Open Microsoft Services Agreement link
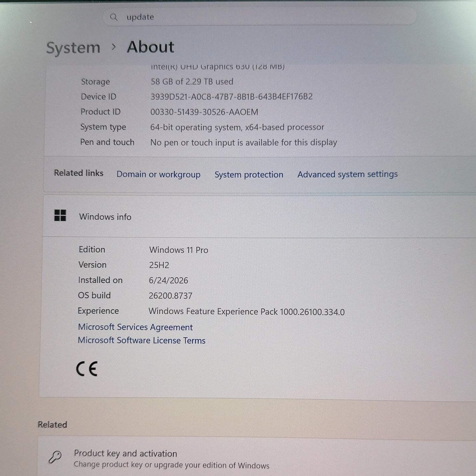 point(136,327)
